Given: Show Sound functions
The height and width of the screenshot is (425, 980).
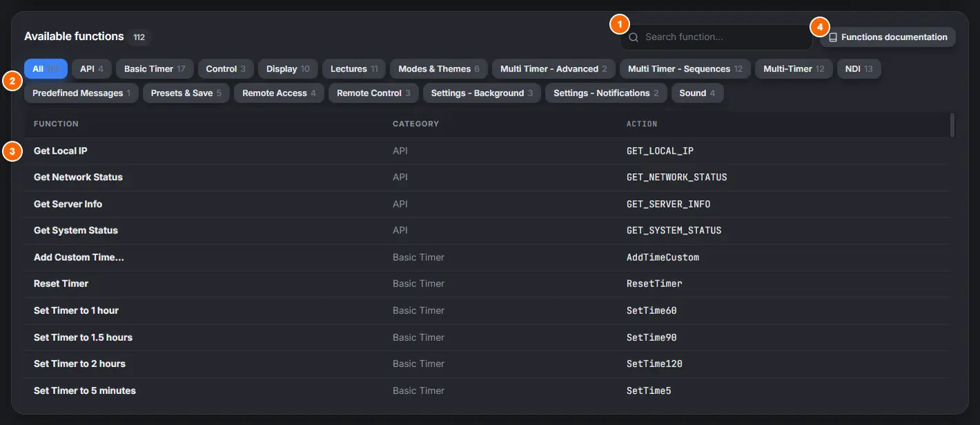Looking at the screenshot, I should 697,93.
